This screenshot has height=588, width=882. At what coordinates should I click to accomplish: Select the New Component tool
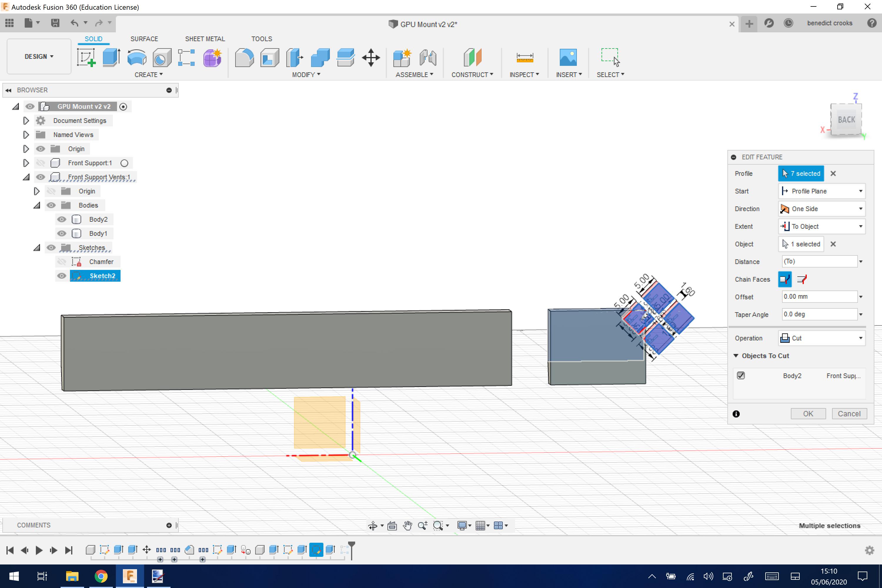(x=402, y=58)
